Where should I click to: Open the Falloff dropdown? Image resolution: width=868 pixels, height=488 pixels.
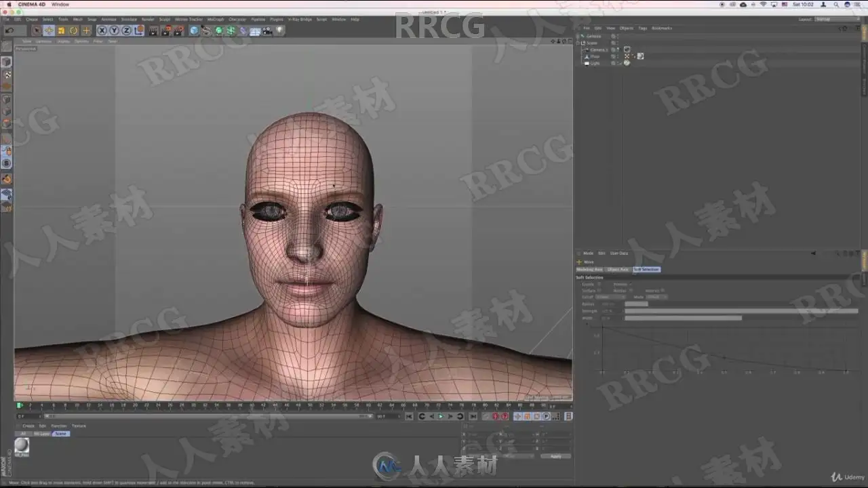610,297
